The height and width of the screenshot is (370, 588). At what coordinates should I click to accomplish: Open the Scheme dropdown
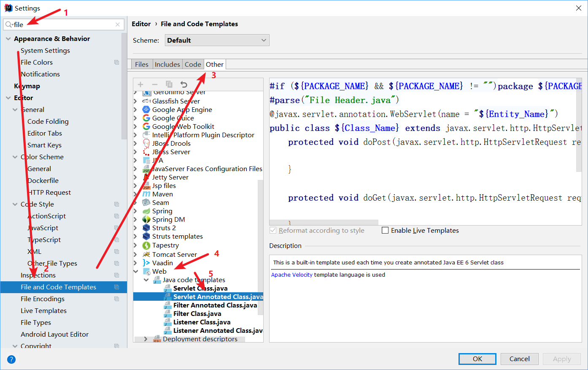(x=217, y=40)
